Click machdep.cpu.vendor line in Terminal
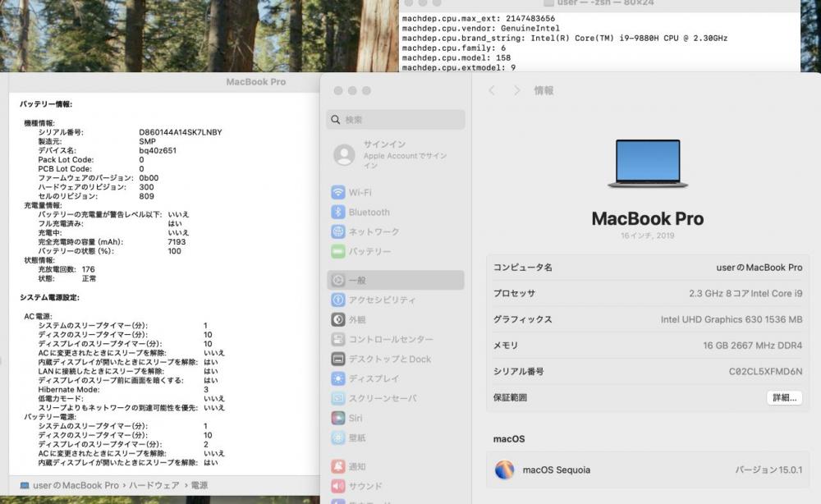This screenshot has width=821, height=504. tap(480, 28)
